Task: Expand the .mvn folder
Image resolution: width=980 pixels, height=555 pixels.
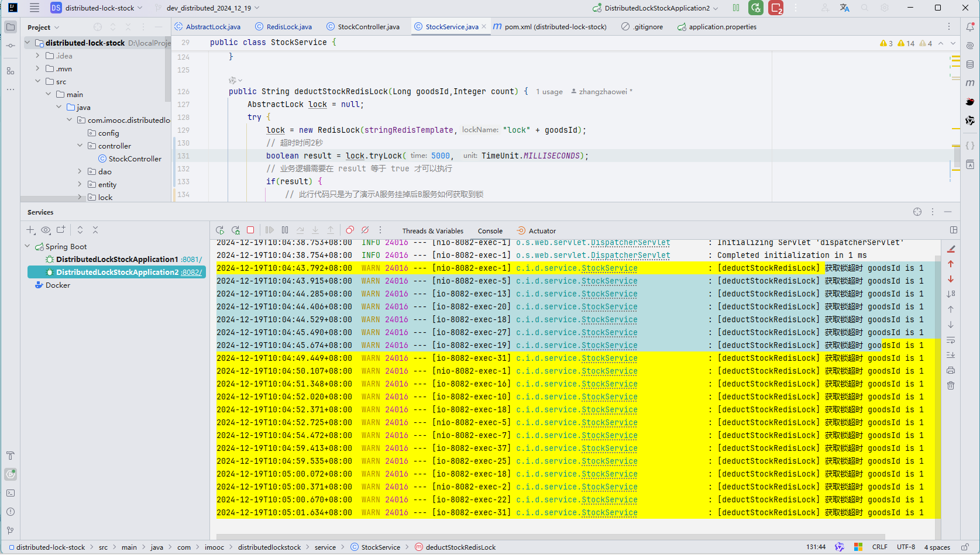Action: [37, 68]
